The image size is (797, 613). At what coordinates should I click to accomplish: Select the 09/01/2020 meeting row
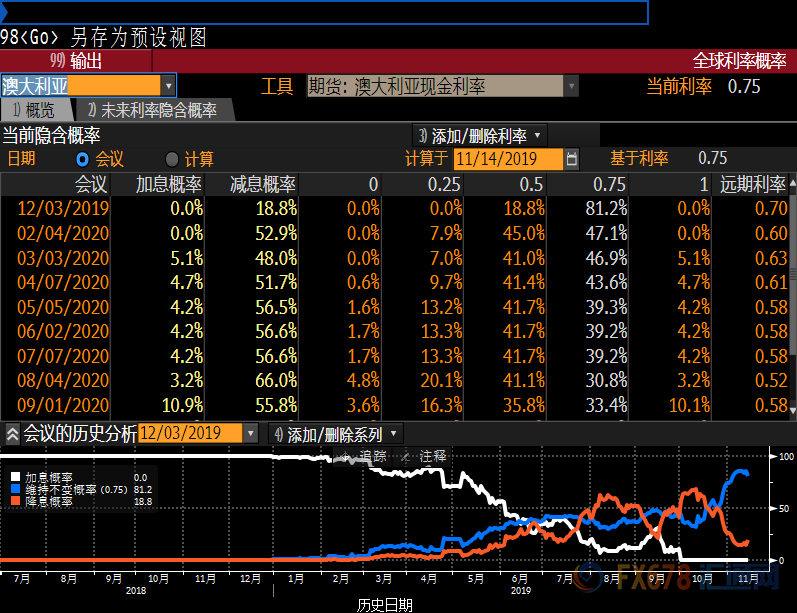click(x=394, y=405)
